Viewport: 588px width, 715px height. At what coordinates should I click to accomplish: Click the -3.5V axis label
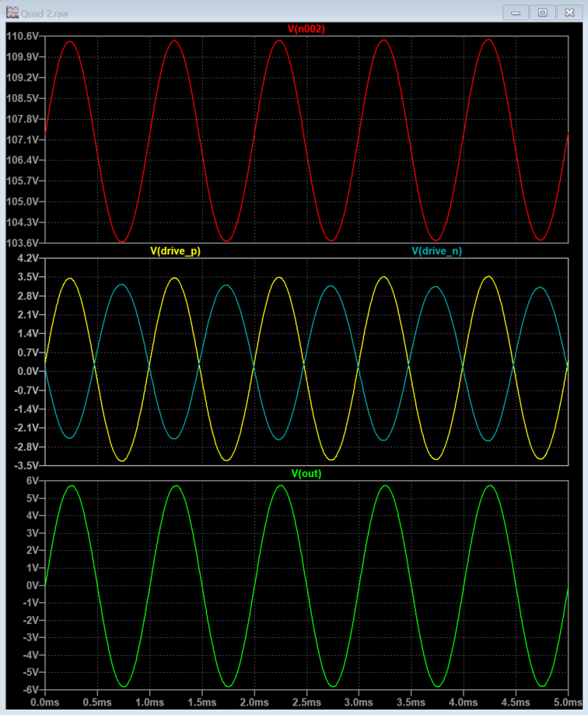tap(26, 466)
